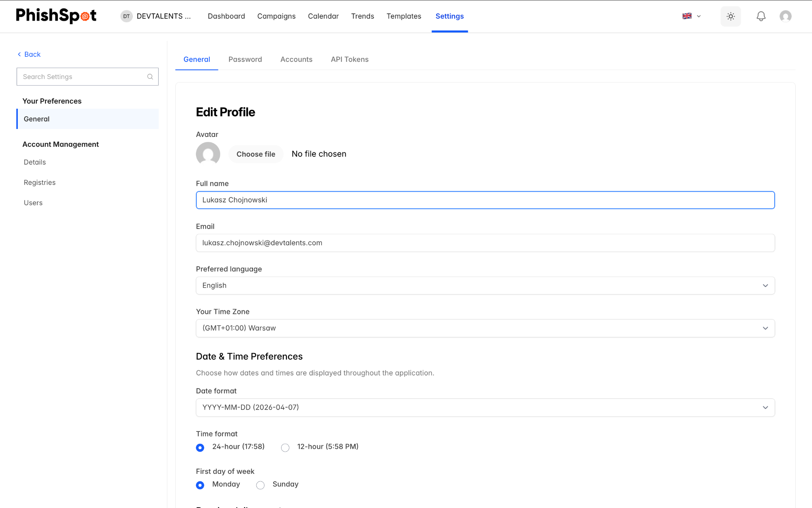
Task: Click the Full name input field
Action: pyautogui.click(x=485, y=200)
